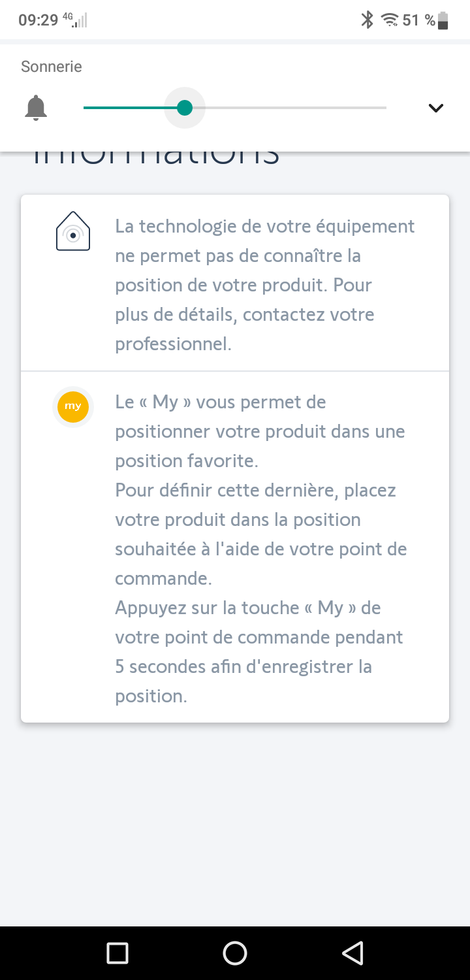The height and width of the screenshot is (980, 470).
Task: Tap the 4G signal strength indicator
Action: tap(76, 21)
